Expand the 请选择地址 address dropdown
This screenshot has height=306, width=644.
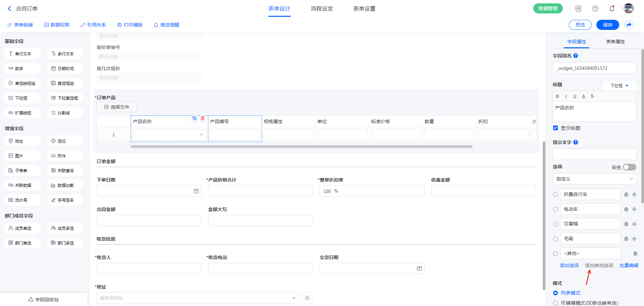[293, 298]
